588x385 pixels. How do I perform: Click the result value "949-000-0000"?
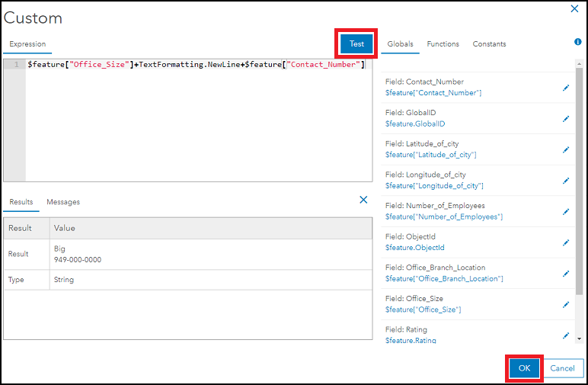tap(77, 260)
